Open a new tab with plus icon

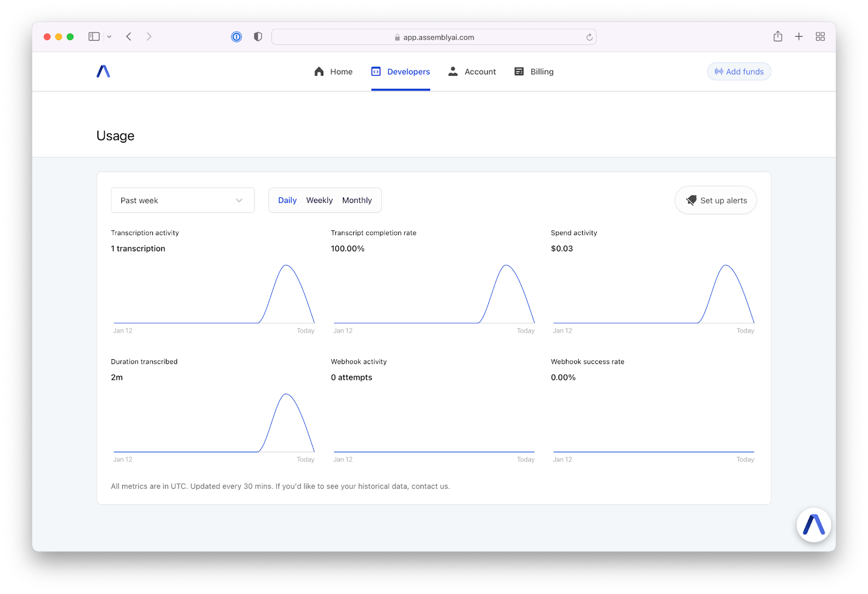[x=799, y=36]
